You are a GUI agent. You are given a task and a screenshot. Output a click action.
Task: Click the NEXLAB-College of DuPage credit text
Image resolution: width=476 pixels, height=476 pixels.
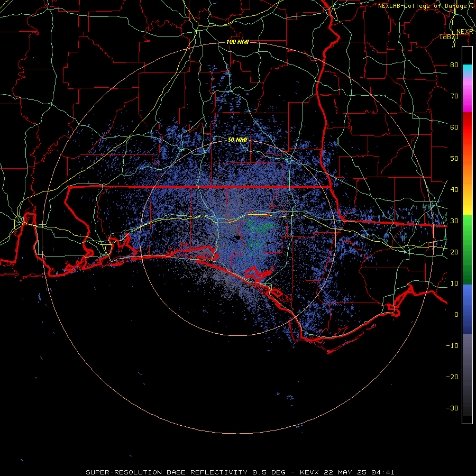click(x=427, y=6)
